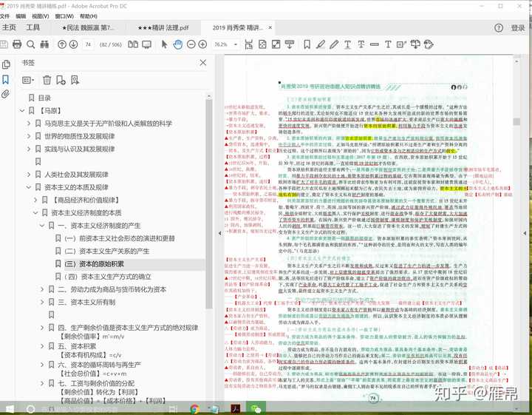The image size is (532, 415).
Task: Open page thumbnails panel icon
Action: point(6,64)
